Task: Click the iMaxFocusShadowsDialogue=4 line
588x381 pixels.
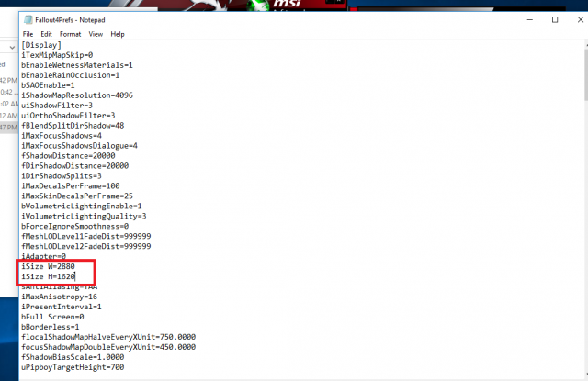Action: click(79, 146)
